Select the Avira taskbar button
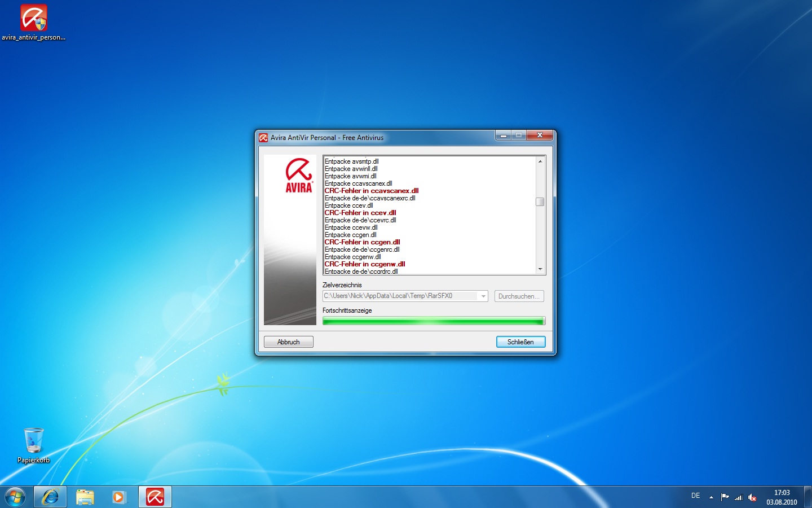 (155, 497)
